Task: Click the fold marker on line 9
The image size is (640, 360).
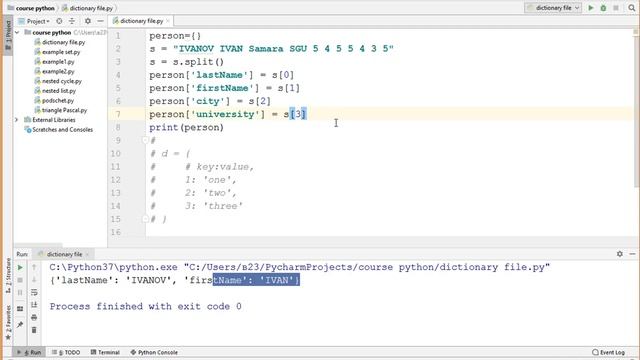Action: [145, 140]
